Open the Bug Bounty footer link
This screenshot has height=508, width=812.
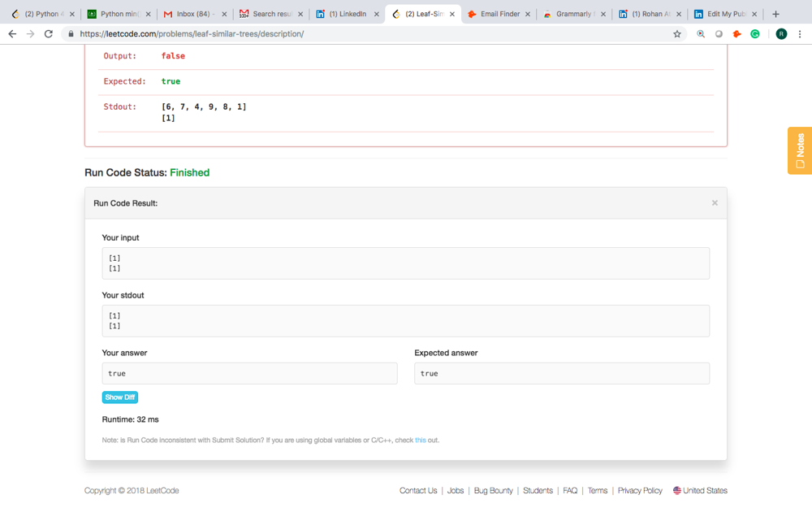[494, 491]
